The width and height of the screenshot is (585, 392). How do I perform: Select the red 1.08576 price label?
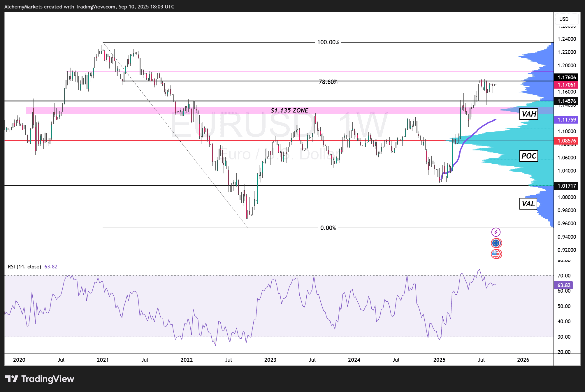[566, 141]
